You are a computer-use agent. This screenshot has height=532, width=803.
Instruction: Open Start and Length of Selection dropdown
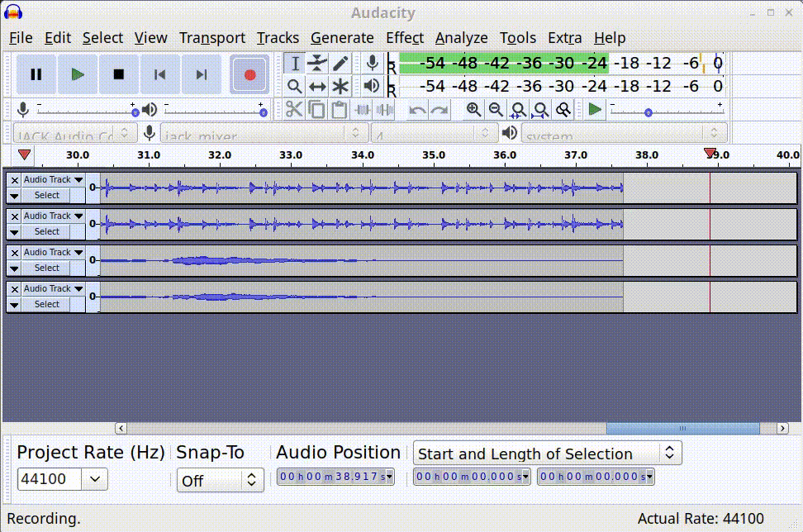[x=548, y=454]
